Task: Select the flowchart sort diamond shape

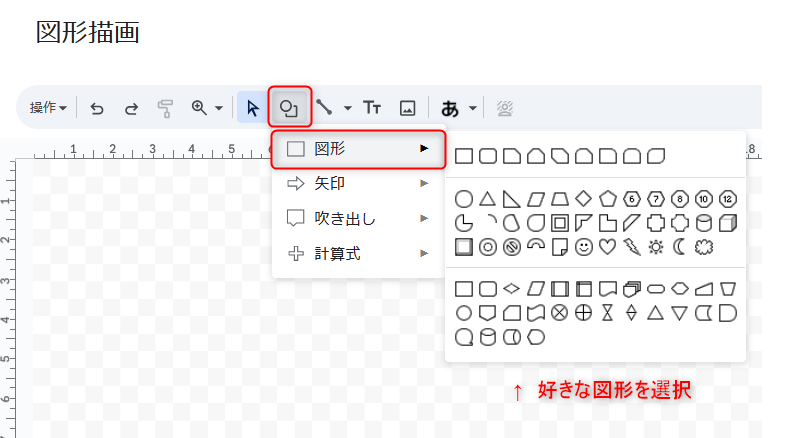Action: point(632,313)
